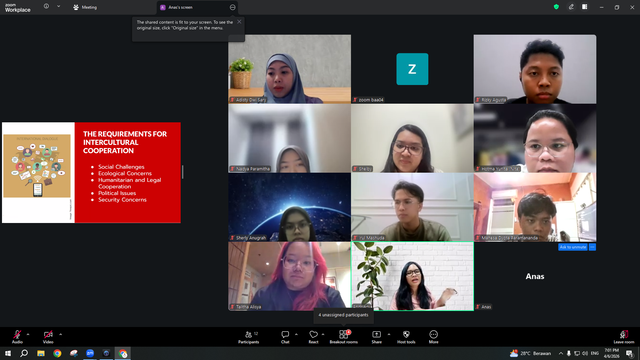The image size is (640, 360).
Task: Click the shared slide on intercultural cooperation
Action: point(91,172)
